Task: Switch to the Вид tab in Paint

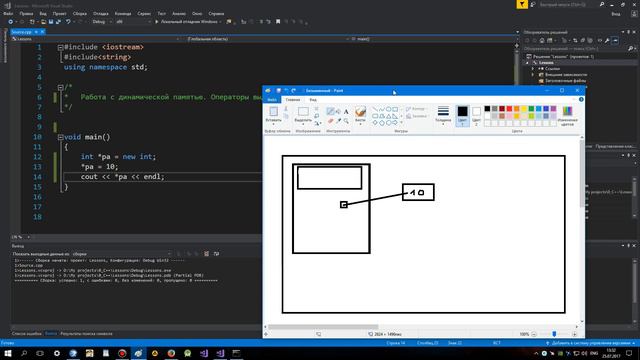Action: pos(313,100)
